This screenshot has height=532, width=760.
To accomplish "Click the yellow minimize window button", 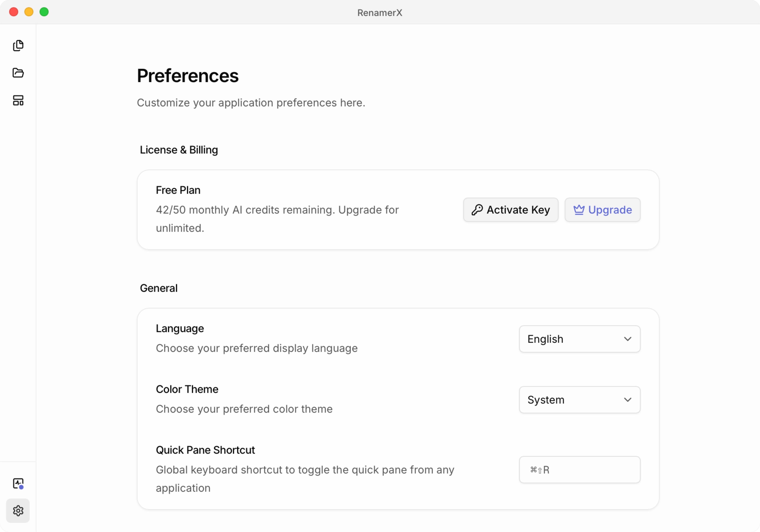I will 29,12.
